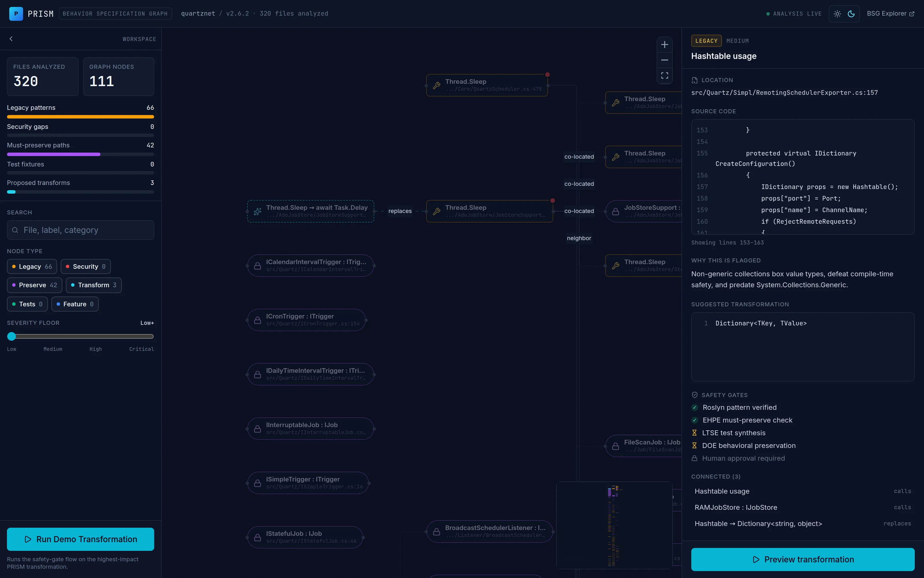Select Thread.Sleep node in JobStoreSupport
Viewport: 924px width, 578px height.
489,211
